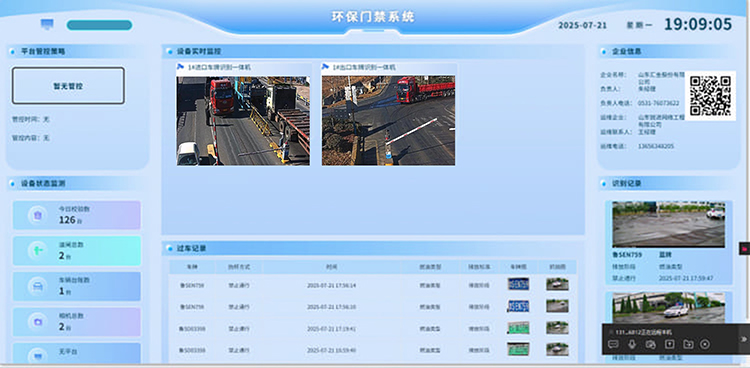This screenshot has width=750, height=368.
Task: Click the 19:09:05 clock display
Action: [698, 24]
